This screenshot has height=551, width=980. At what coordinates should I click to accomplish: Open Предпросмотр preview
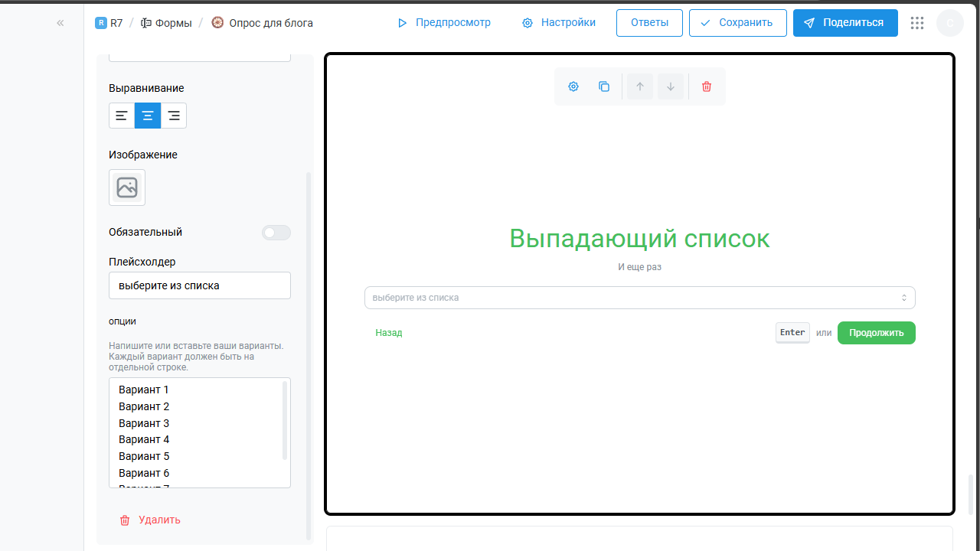click(x=444, y=23)
